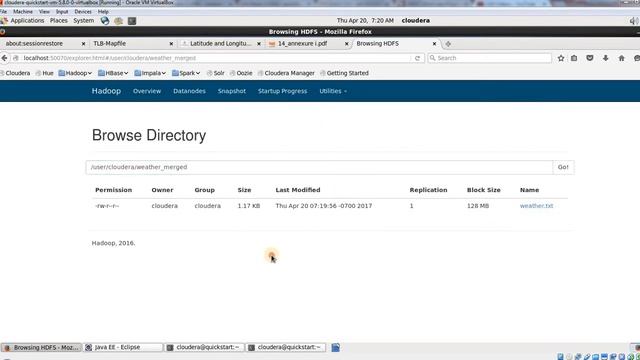Close the TLB-Mapfile tab
The height and width of the screenshot is (360, 640).
(x=171, y=44)
